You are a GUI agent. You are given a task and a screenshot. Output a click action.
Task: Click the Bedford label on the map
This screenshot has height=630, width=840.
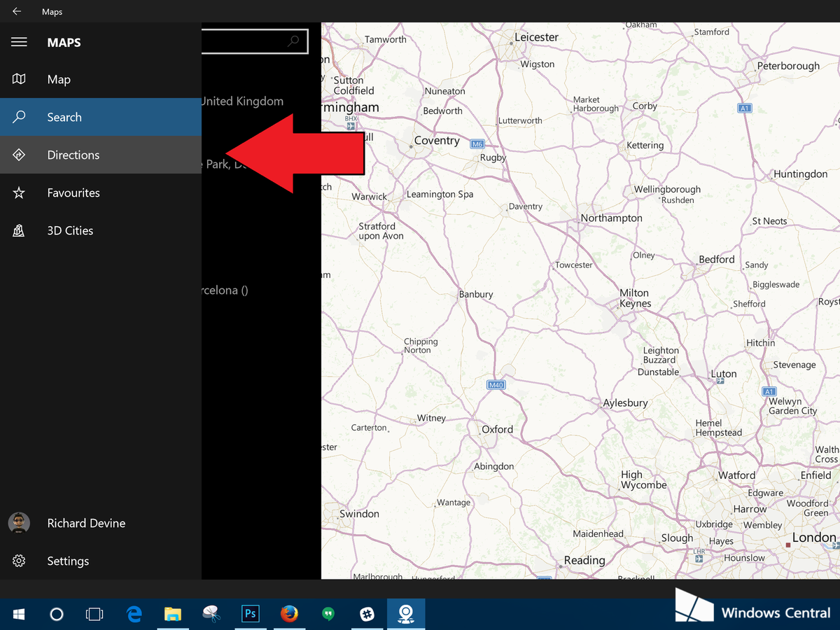(717, 259)
